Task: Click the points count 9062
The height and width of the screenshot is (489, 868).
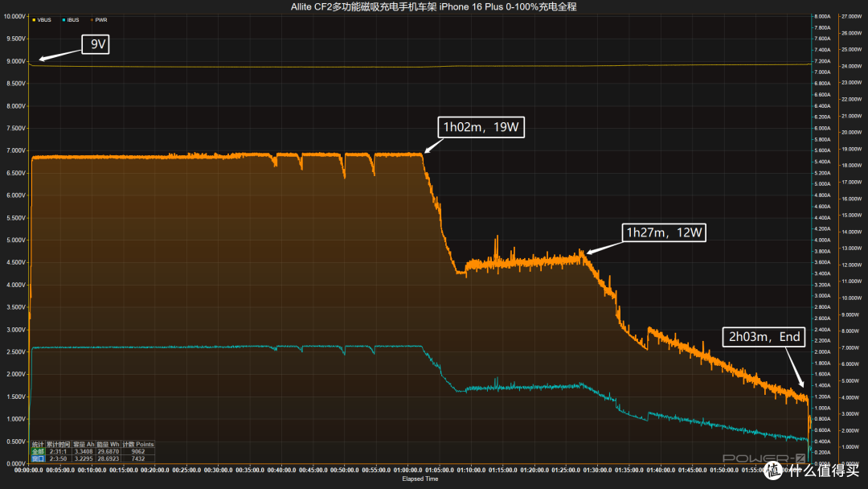Action: tap(138, 451)
